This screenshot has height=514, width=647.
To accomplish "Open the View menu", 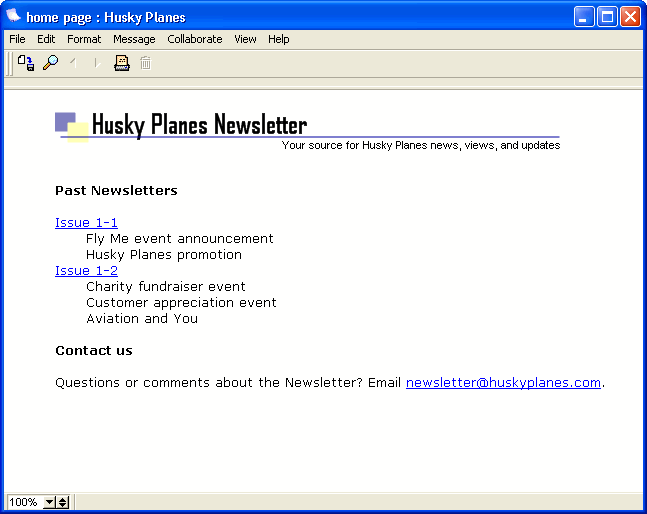I will (245, 39).
